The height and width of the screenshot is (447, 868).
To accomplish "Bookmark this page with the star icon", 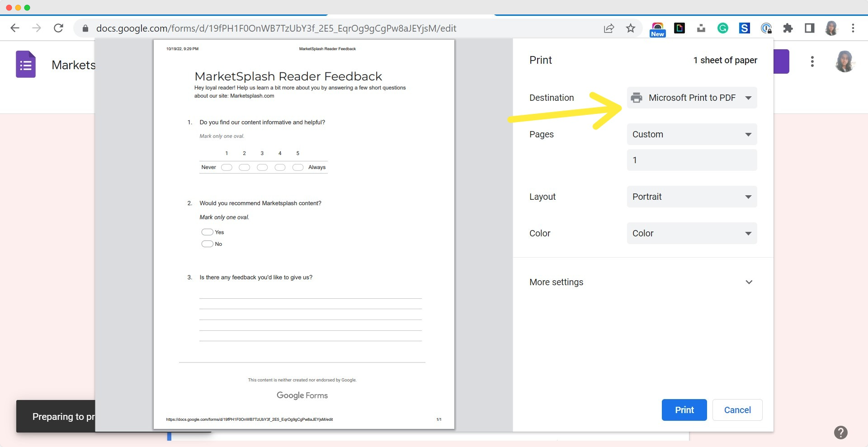I will tap(631, 28).
